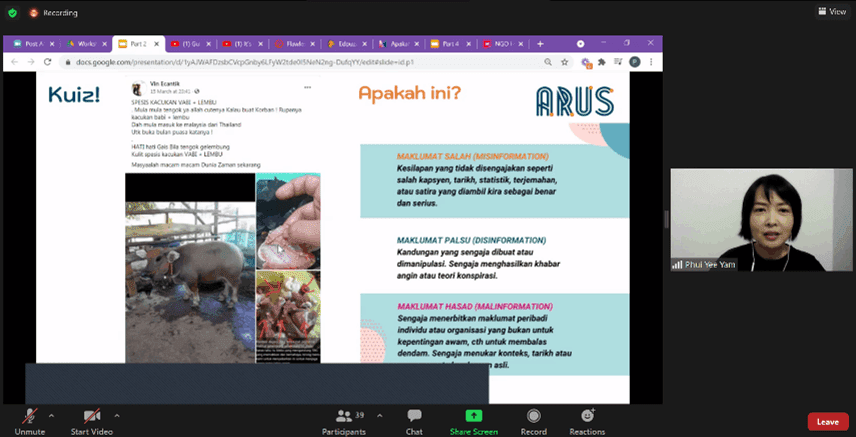Open the Participants panel
Image resolution: width=856 pixels, height=437 pixels.
pos(343,422)
